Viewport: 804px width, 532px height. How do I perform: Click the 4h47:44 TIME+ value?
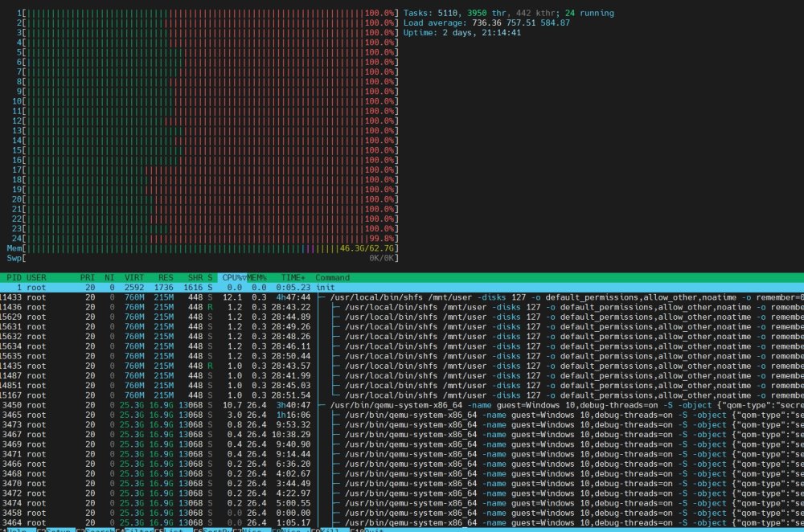(293, 298)
